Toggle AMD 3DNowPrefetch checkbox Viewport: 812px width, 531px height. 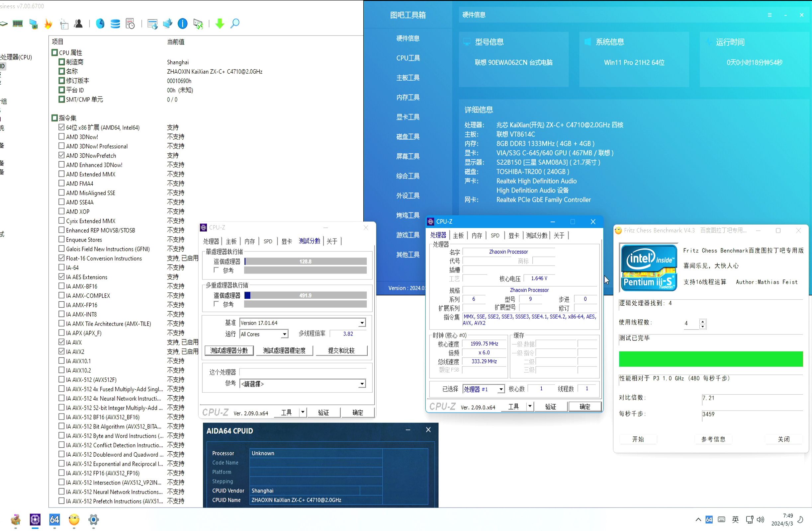pyautogui.click(x=61, y=155)
